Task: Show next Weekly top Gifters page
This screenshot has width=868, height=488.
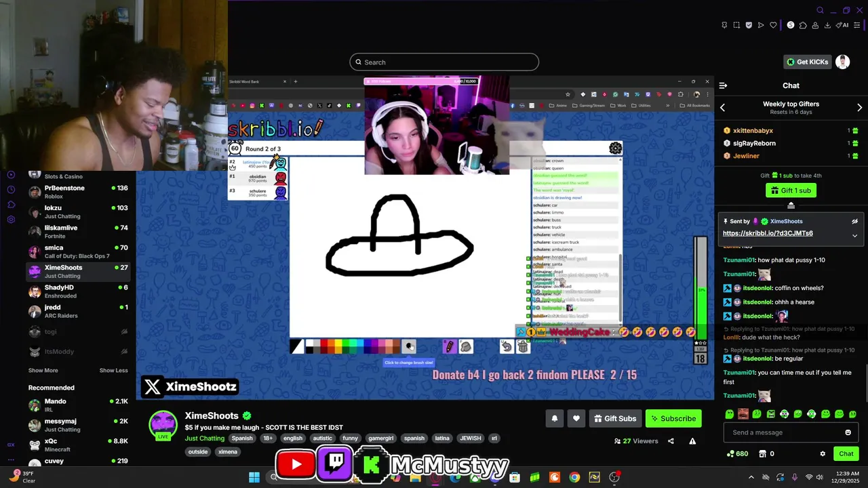Action: pyautogui.click(x=859, y=108)
